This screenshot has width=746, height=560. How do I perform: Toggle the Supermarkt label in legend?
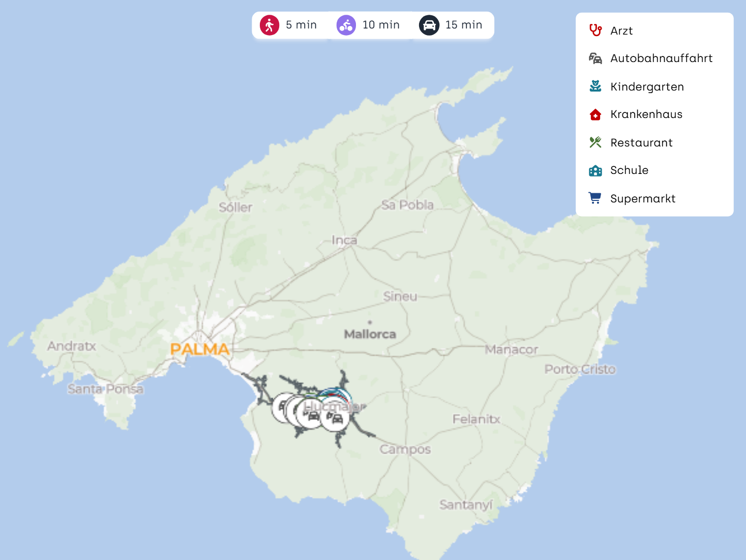pyautogui.click(x=643, y=198)
